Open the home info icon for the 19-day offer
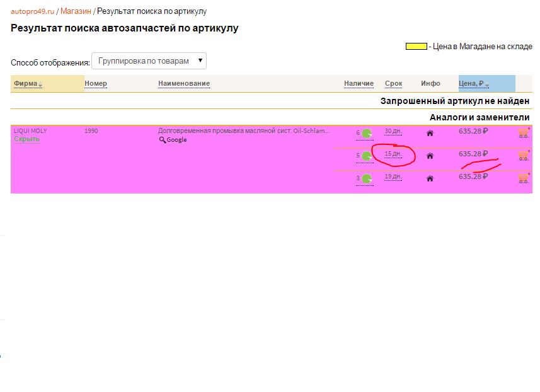Viewport: 540px width, 392px height. (x=430, y=178)
